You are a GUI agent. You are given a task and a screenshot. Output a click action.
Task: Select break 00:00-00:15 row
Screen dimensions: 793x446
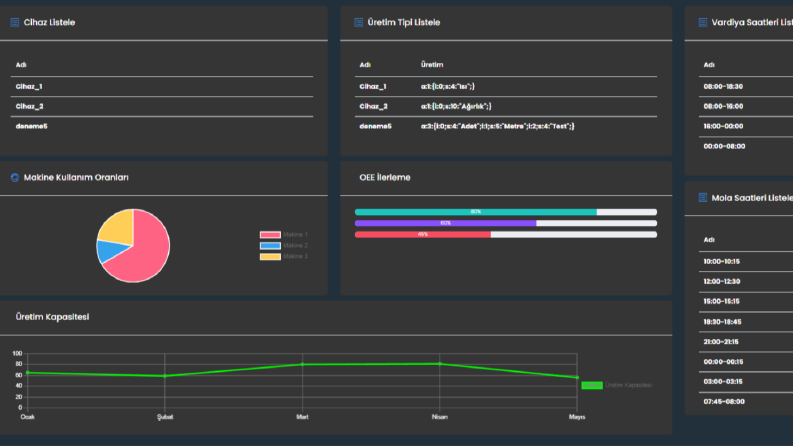pyautogui.click(x=746, y=362)
